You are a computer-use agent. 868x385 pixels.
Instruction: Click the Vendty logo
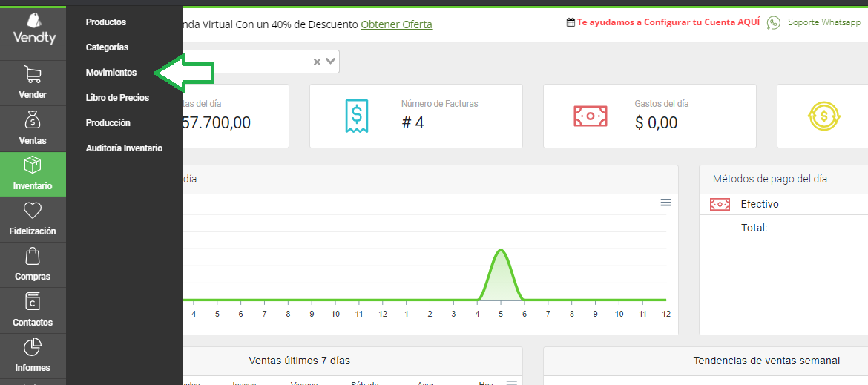click(33, 30)
